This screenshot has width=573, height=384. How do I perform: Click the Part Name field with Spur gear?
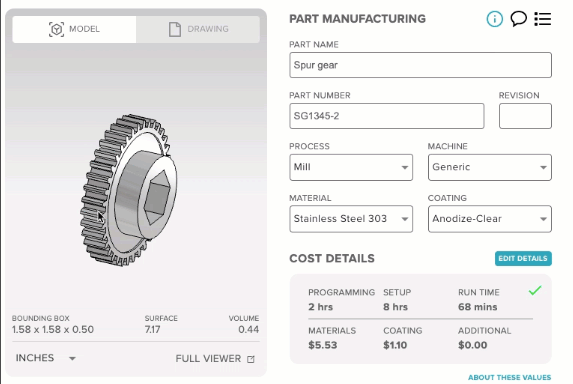[x=420, y=65]
